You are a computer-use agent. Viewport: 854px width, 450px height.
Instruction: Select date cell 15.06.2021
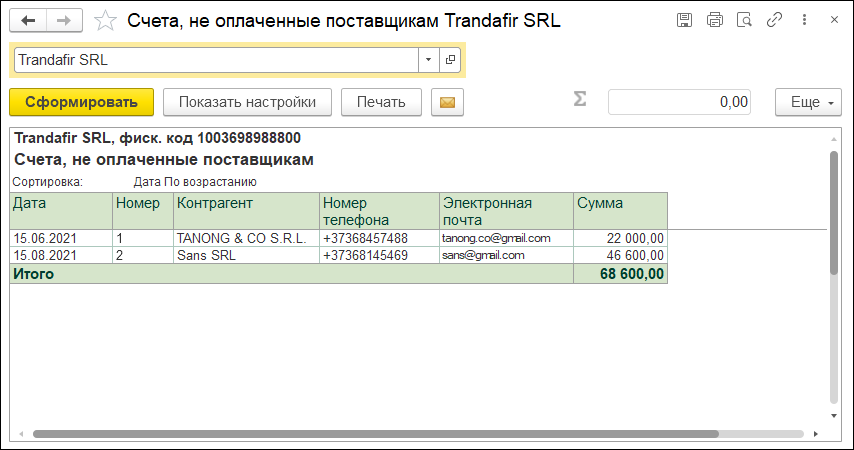coord(61,238)
